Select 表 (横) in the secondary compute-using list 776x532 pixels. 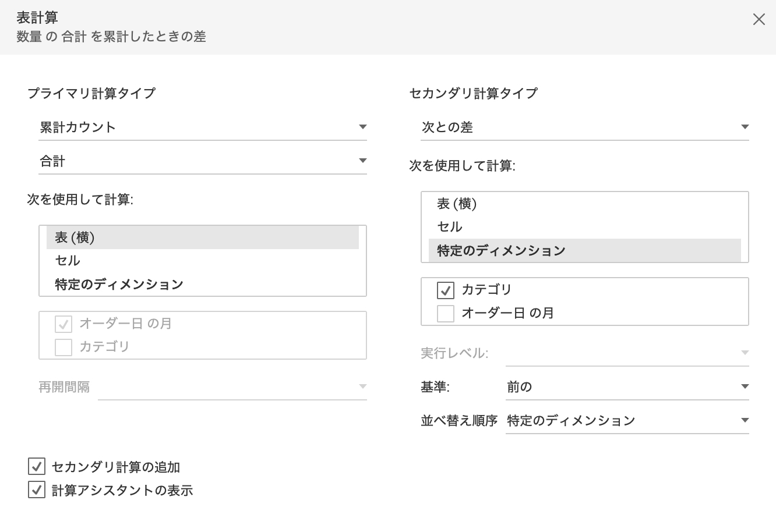coord(584,204)
